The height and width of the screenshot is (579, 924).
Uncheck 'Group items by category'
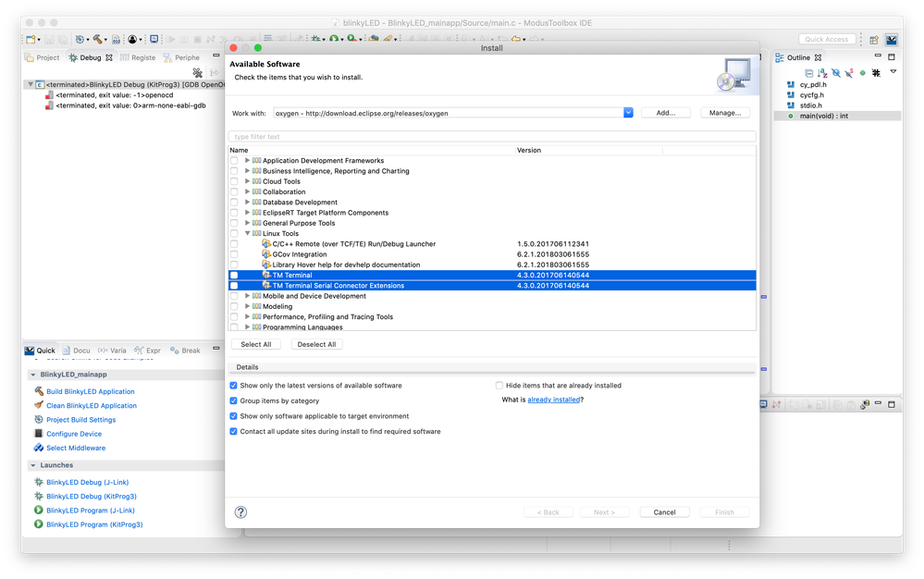pos(234,401)
